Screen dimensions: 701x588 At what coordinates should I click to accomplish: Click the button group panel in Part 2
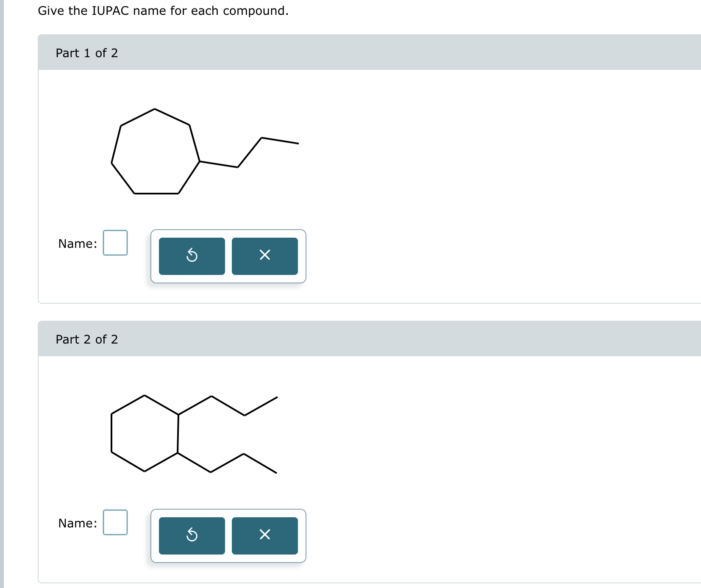[228, 535]
